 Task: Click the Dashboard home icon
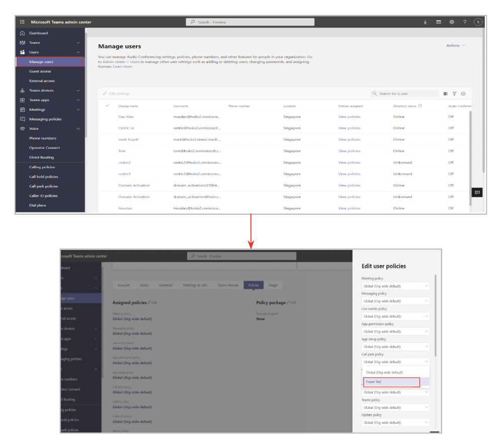[x=22, y=33]
